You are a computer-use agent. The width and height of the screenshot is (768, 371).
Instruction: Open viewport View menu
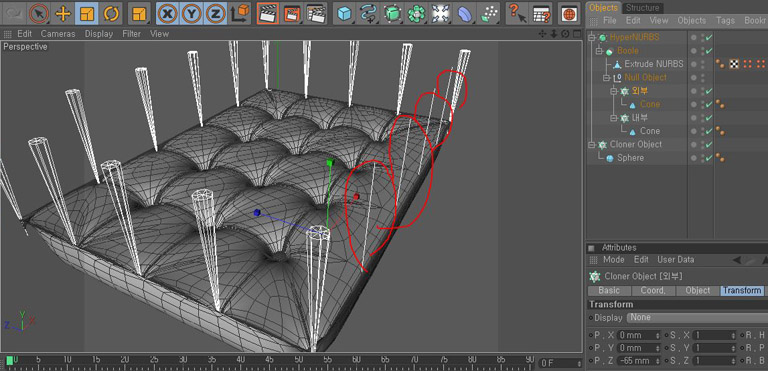159,34
